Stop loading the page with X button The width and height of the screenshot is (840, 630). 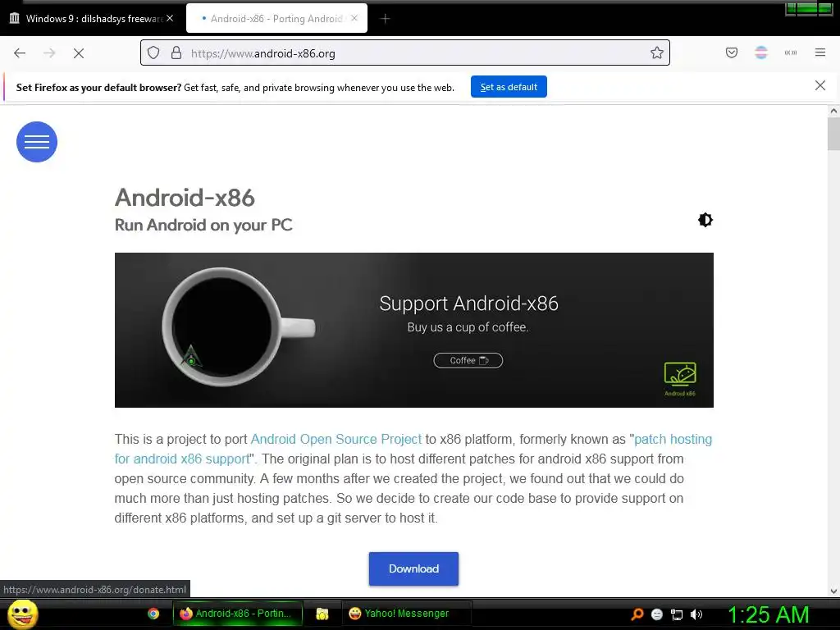79,53
